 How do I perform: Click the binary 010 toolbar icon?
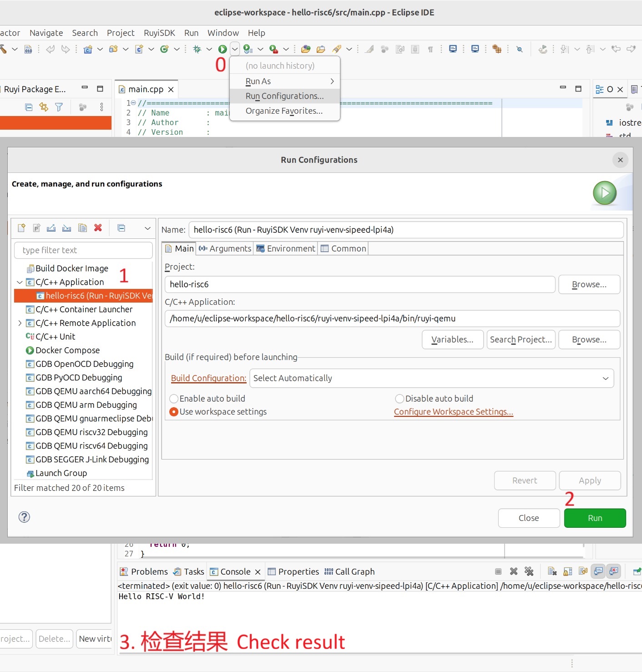tap(28, 49)
